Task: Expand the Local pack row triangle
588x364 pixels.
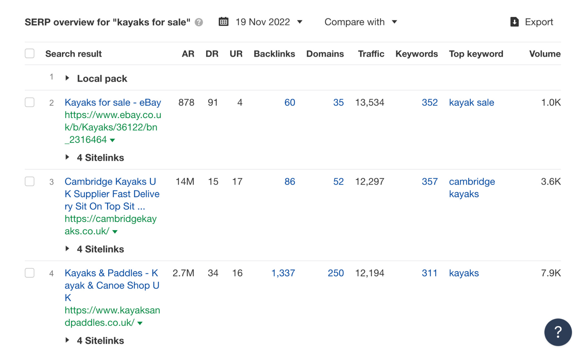Action: (67, 78)
